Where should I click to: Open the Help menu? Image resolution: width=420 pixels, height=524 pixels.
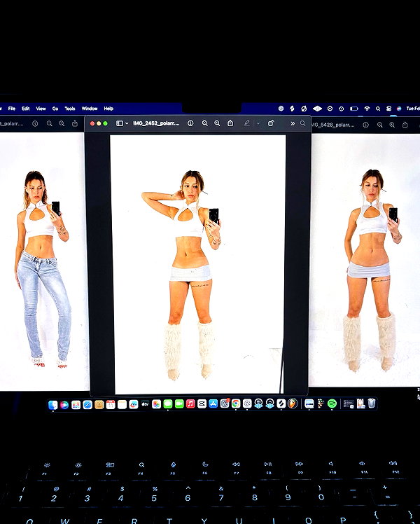pos(108,109)
